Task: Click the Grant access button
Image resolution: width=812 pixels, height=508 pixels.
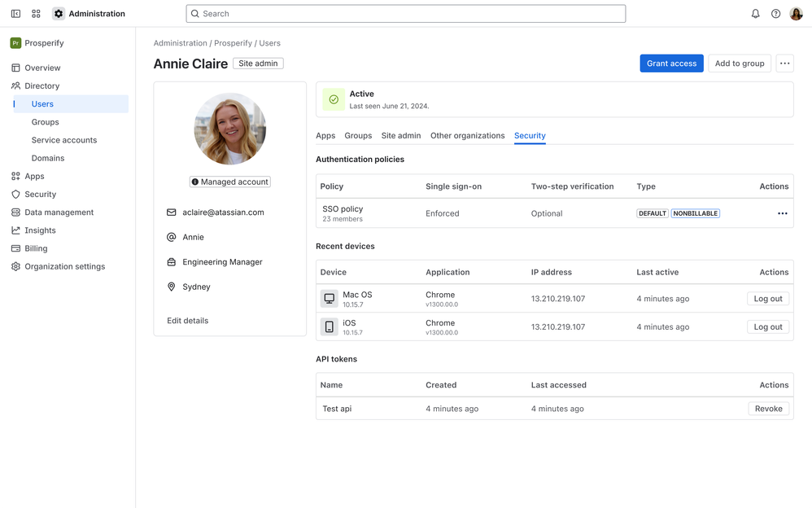Action: pyautogui.click(x=671, y=63)
